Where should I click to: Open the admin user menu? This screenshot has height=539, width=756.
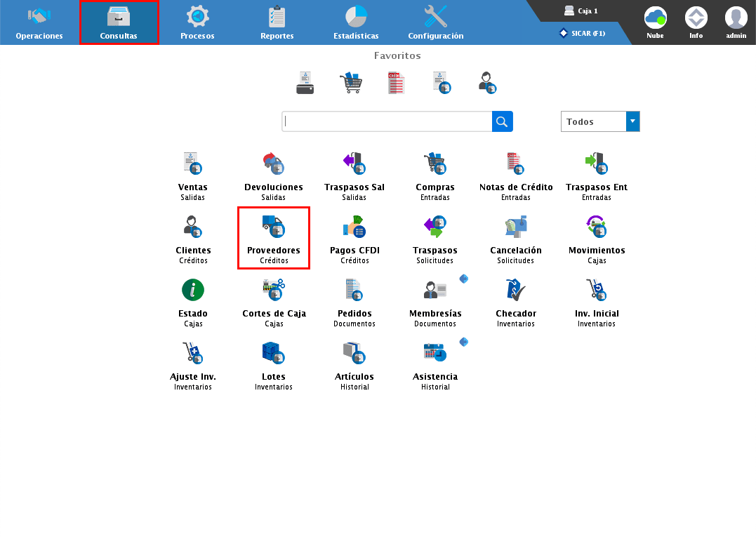click(x=736, y=22)
